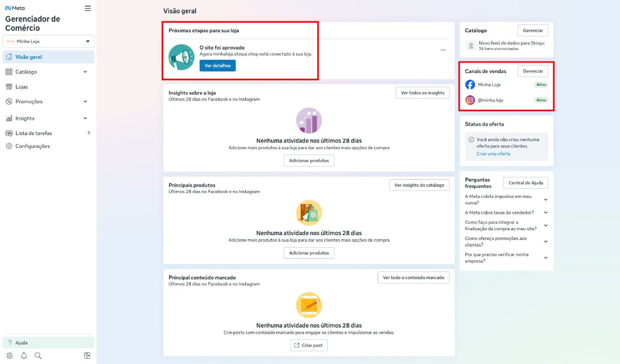Open Configurações in the sidebar

[x=32, y=146]
